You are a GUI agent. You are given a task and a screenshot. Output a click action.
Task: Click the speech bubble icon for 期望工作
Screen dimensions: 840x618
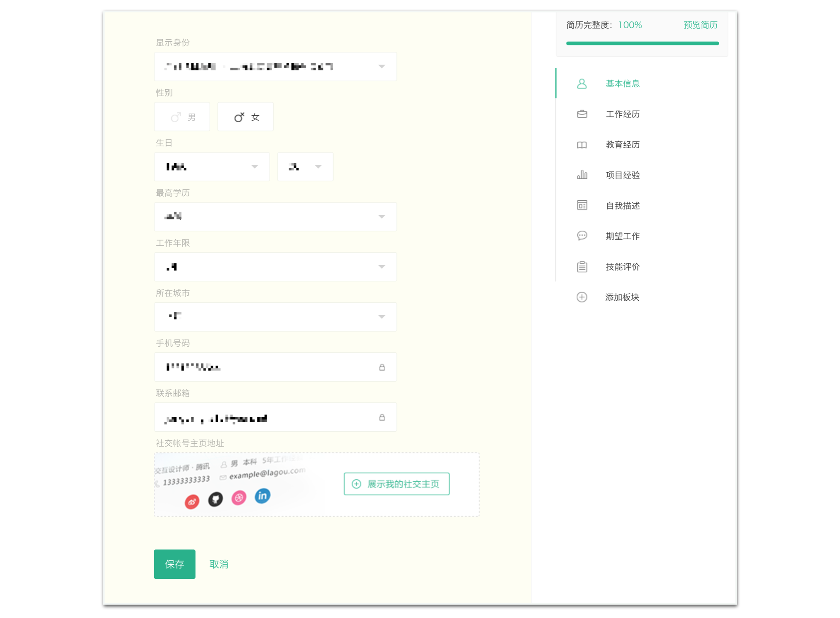(582, 235)
